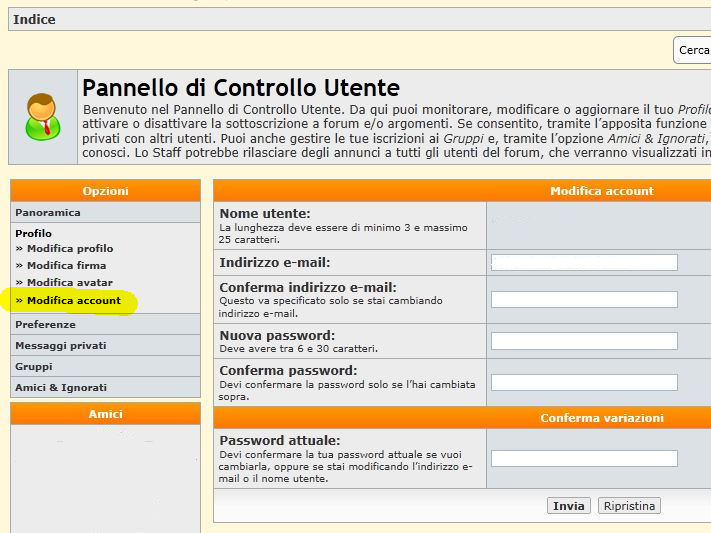
Task: Expand the Messaggi privati section
Action: [60, 346]
